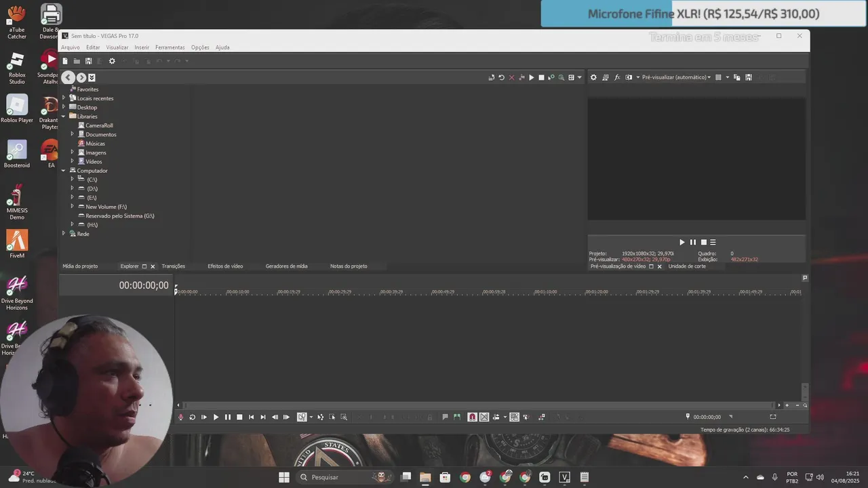Open the Editar menu

point(93,47)
